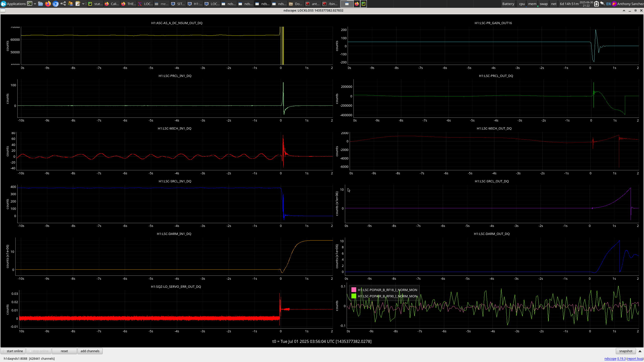Click the H1:LSC-POPAIR_B_RF90_I_NORM_MON legend label
Image resolution: width=644 pixels, height=362 pixels.
pyautogui.click(x=388, y=296)
